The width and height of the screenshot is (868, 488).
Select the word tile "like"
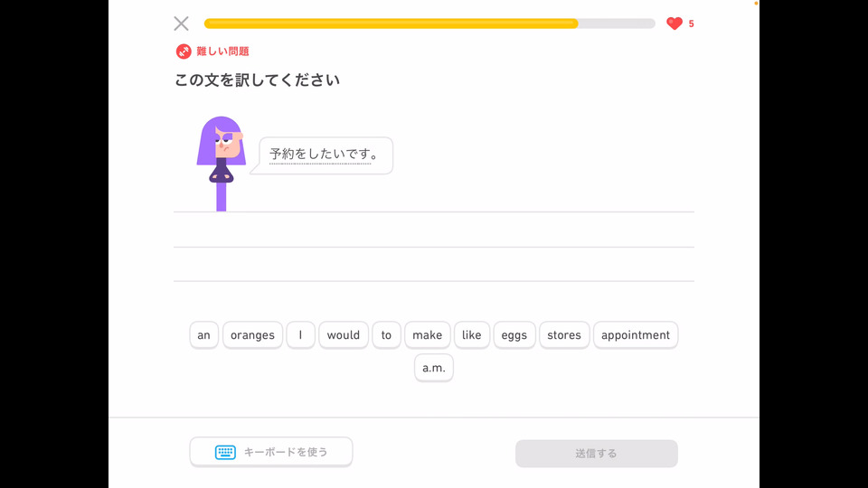[x=472, y=334]
